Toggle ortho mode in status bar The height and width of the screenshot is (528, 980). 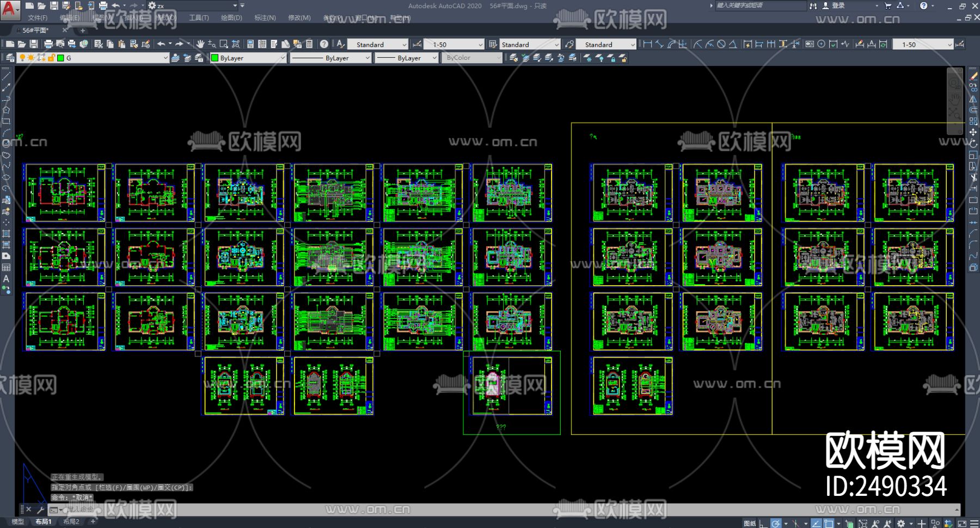point(763,523)
